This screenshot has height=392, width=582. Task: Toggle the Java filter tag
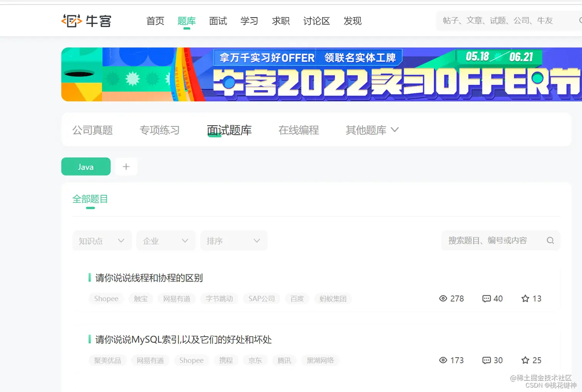pos(85,166)
